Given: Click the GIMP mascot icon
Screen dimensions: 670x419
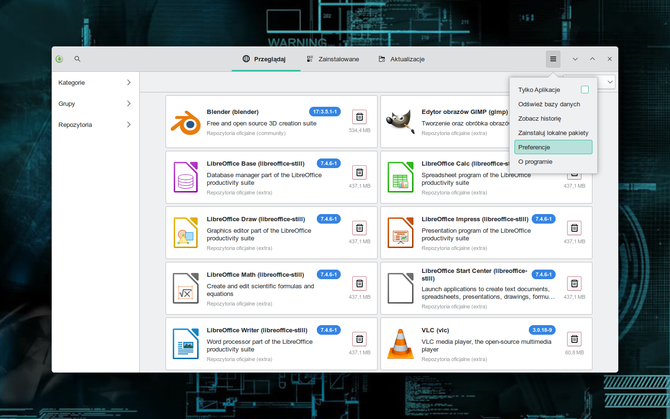Looking at the screenshot, I should 400,122.
